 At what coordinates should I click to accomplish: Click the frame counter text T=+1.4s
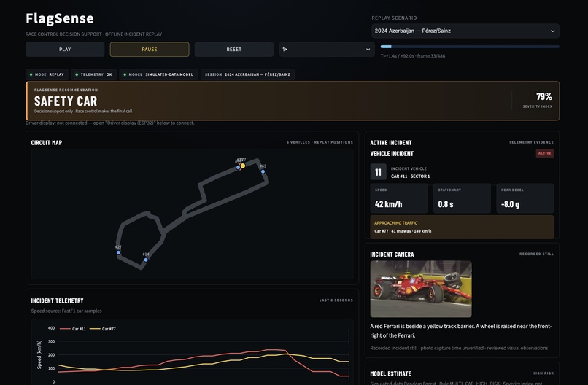coord(412,56)
